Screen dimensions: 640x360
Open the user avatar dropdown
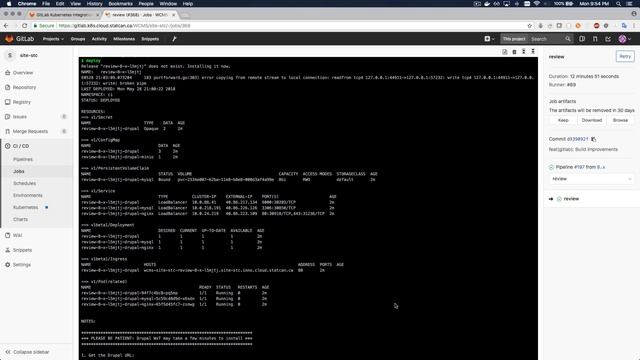click(624, 39)
